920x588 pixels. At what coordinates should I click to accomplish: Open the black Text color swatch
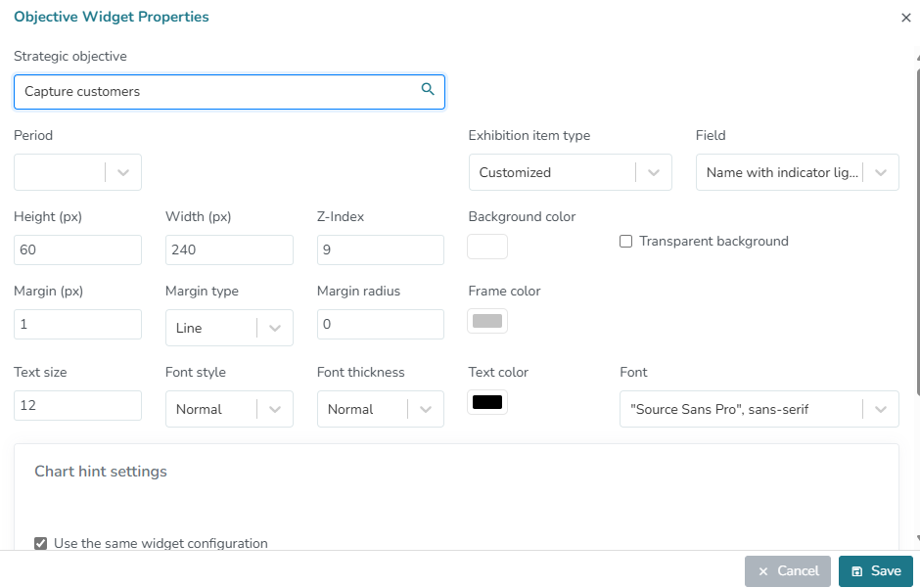click(x=487, y=402)
